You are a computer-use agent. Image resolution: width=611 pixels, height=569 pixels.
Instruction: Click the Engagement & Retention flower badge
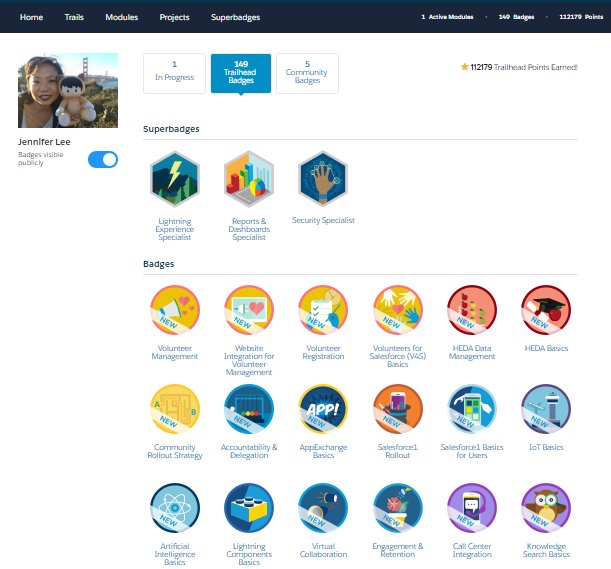[x=397, y=508]
